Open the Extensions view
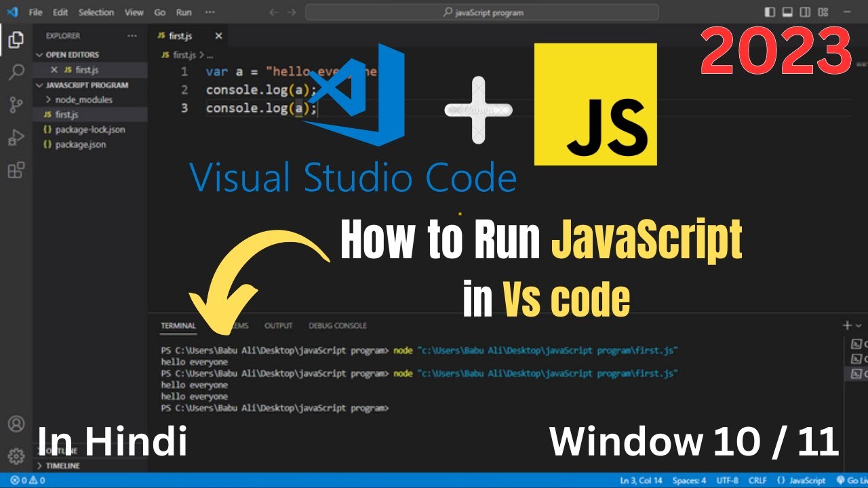 (x=16, y=170)
